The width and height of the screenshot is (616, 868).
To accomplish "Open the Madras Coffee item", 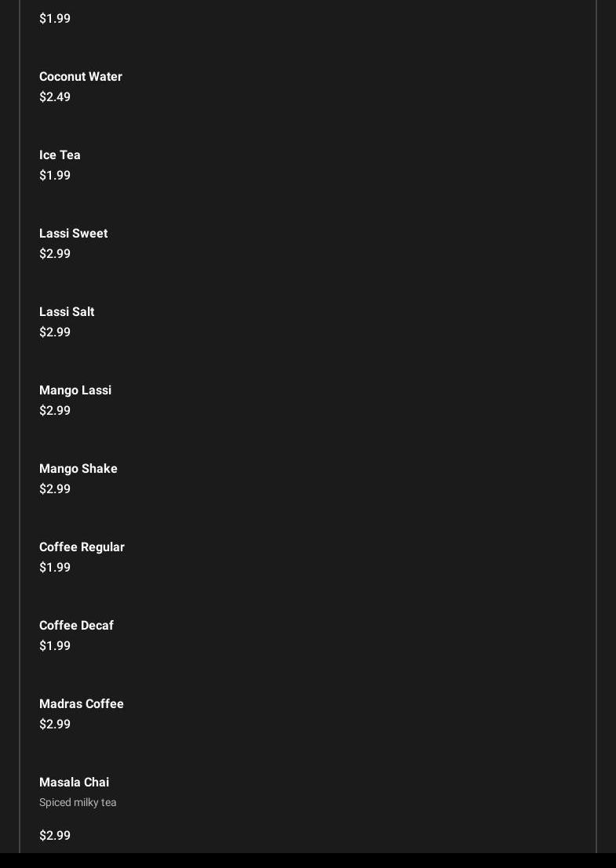I will click(82, 704).
